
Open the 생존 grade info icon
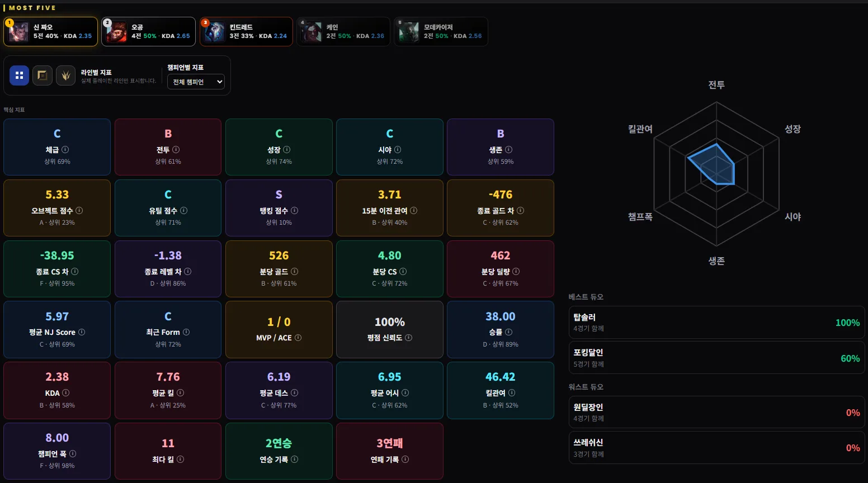(x=509, y=150)
